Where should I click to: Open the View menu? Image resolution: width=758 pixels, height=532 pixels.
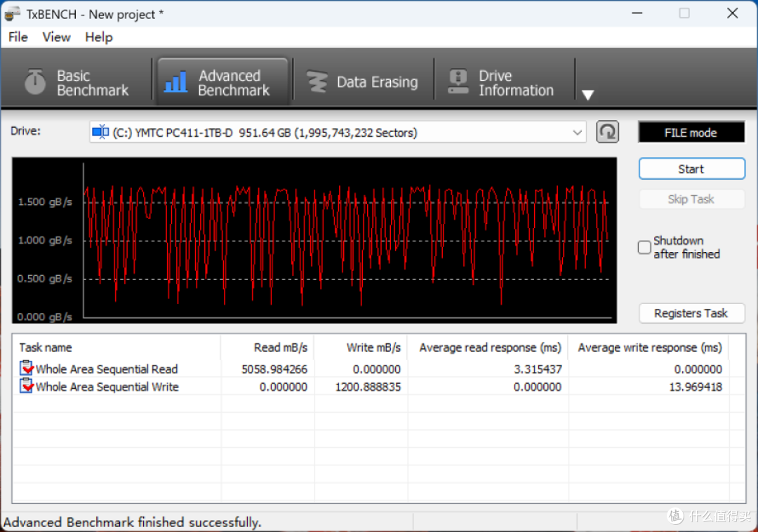tap(57, 37)
